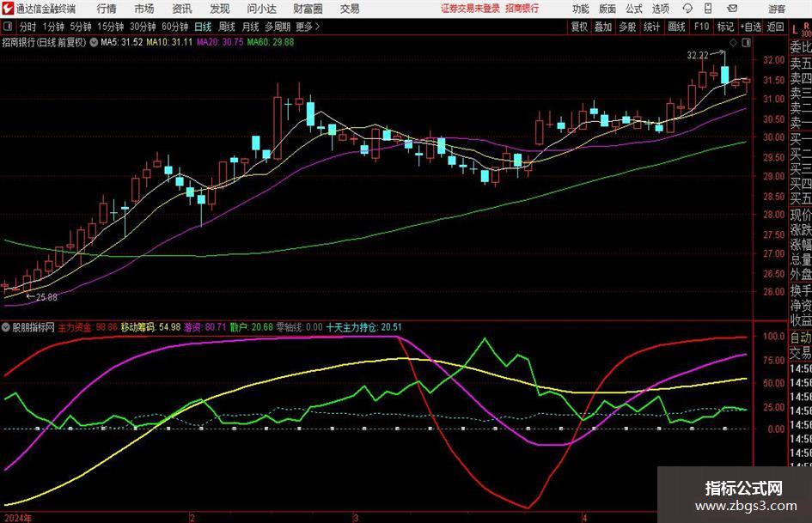Click the 游客 user label
Viewport: 812px width, 523px height.
coord(776,9)
